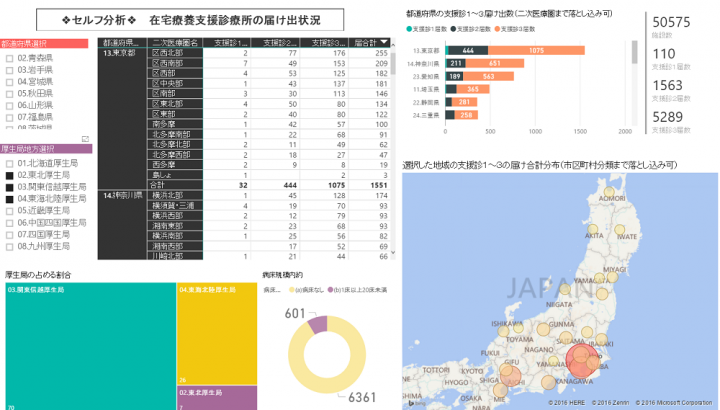The image size is (720, 410).
Task: Click the eraser icon above the 厚生局 slicer
Action: 85,138
